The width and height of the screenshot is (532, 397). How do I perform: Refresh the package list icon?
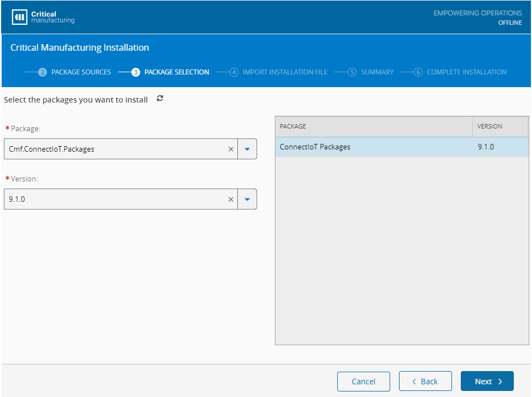160,99
